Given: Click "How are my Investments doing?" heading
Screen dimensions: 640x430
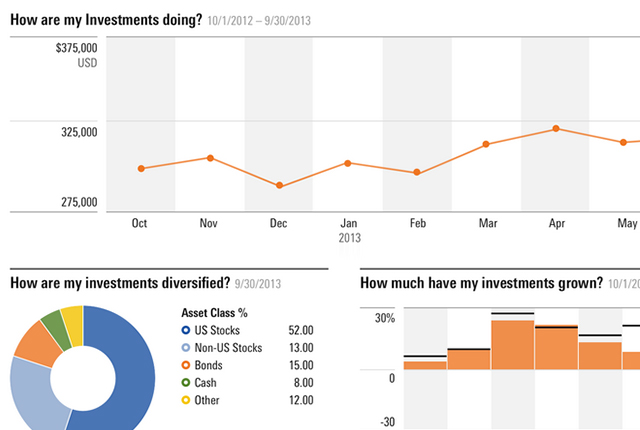Looking at the screenshot, I should pos(106,19).
